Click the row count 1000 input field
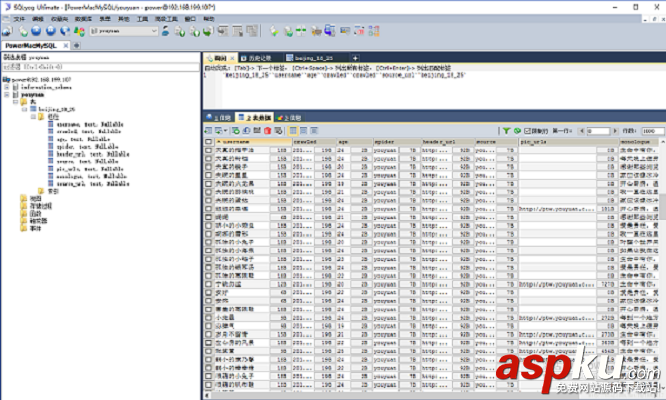This screenshot has width=666, height=400. click(652, 131)
